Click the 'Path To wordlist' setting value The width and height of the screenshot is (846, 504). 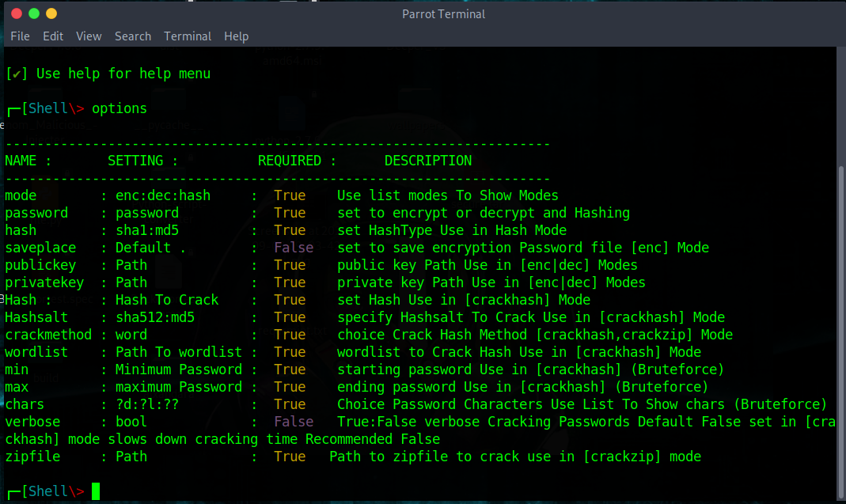point(179,352)
